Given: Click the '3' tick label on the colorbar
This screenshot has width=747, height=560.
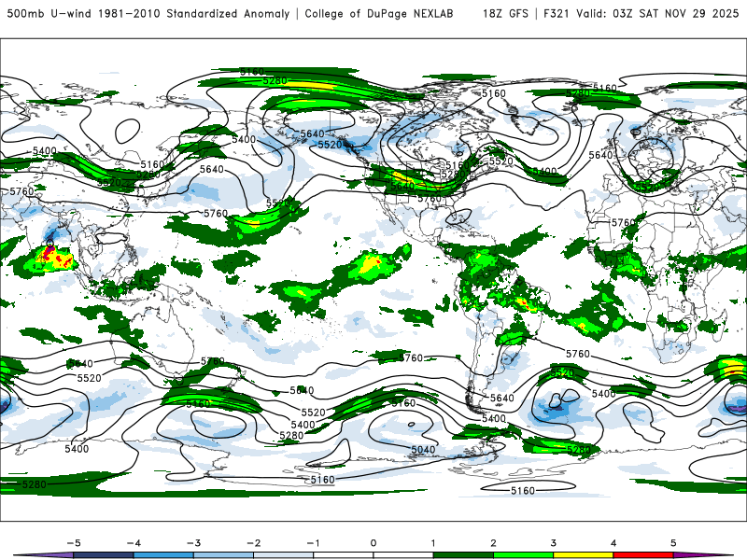Looking at the screenshot, I should tap(553, 543).
